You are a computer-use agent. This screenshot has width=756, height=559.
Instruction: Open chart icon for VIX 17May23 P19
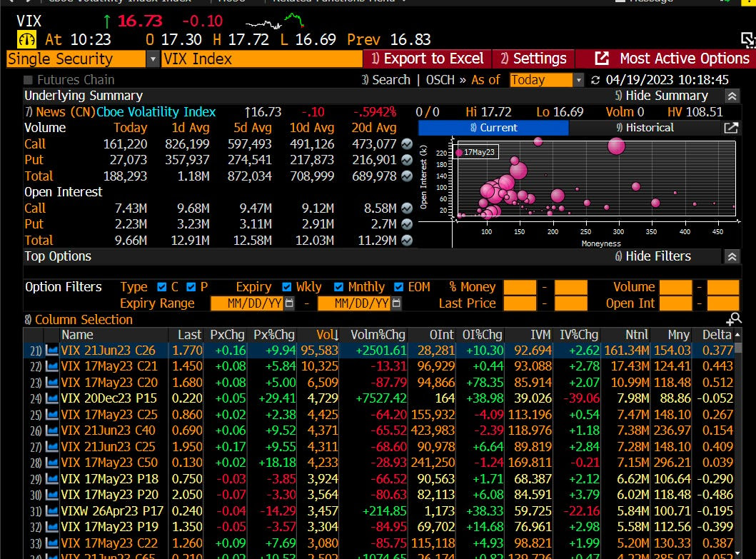pyautogui.click(x=51, y=527)
